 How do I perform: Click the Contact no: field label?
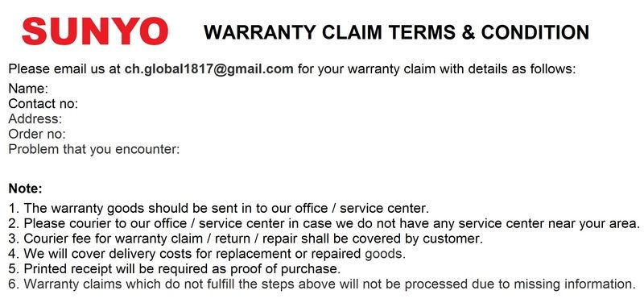coord(43,104)
